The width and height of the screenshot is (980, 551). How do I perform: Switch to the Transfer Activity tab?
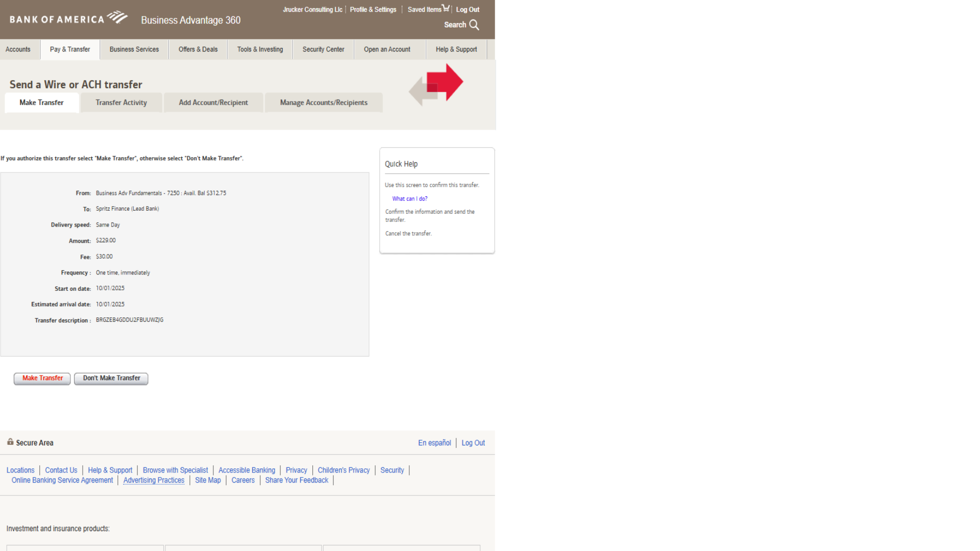[121, 103]
